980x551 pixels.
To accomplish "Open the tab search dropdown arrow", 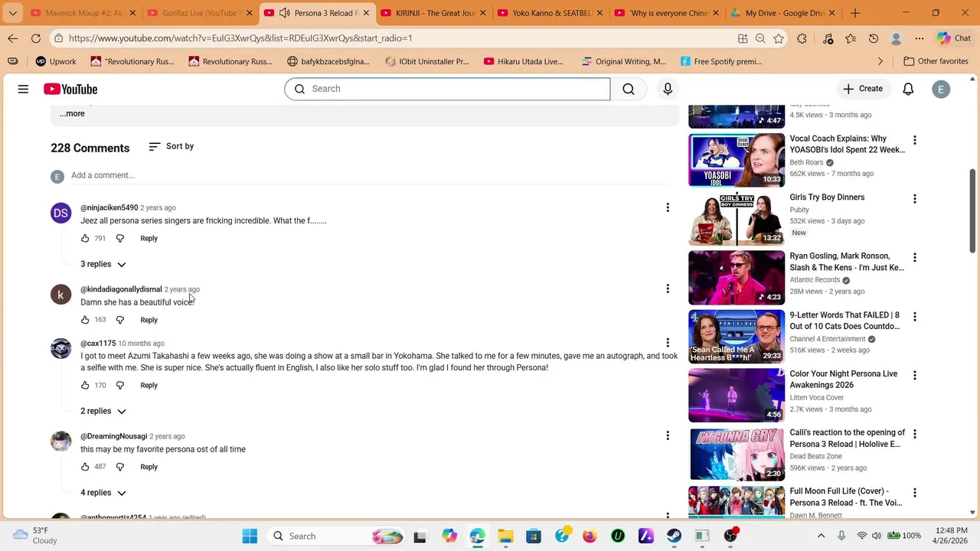I will [x=13, y=13].
